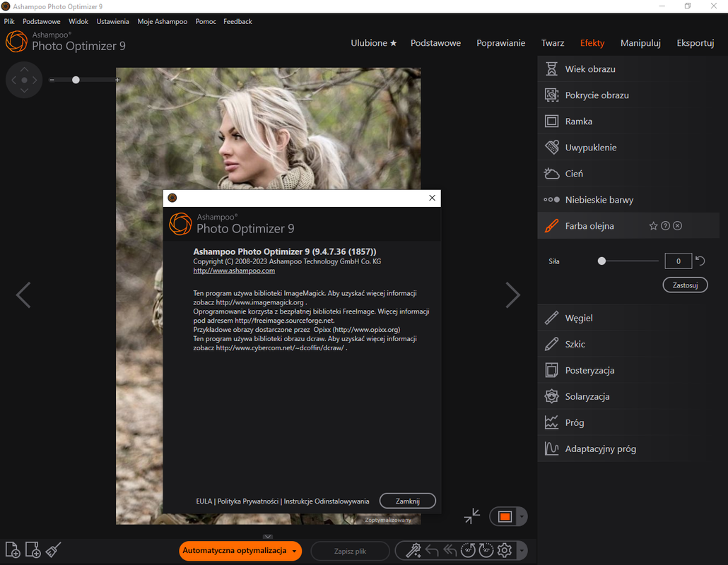Undo all changes with double arrow
The width and height of the screenshot is (728, 565).
(x=450, y=551)
